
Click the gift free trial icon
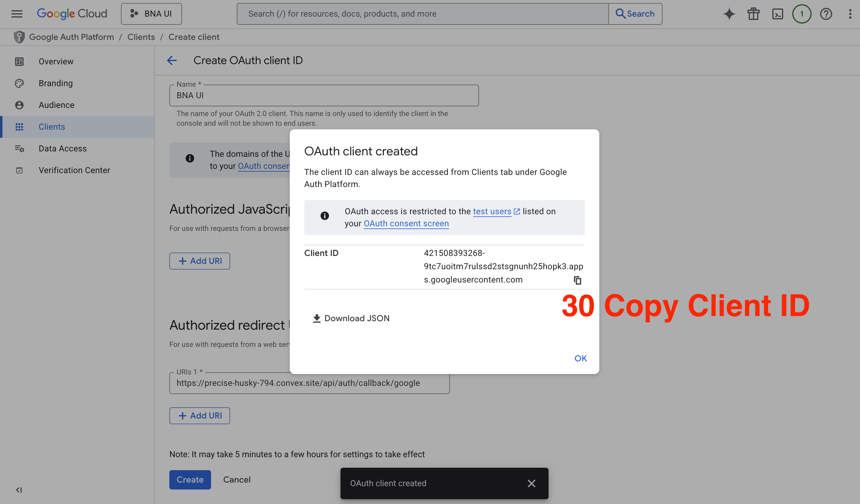pyautogui.click(x=753, y=14)
